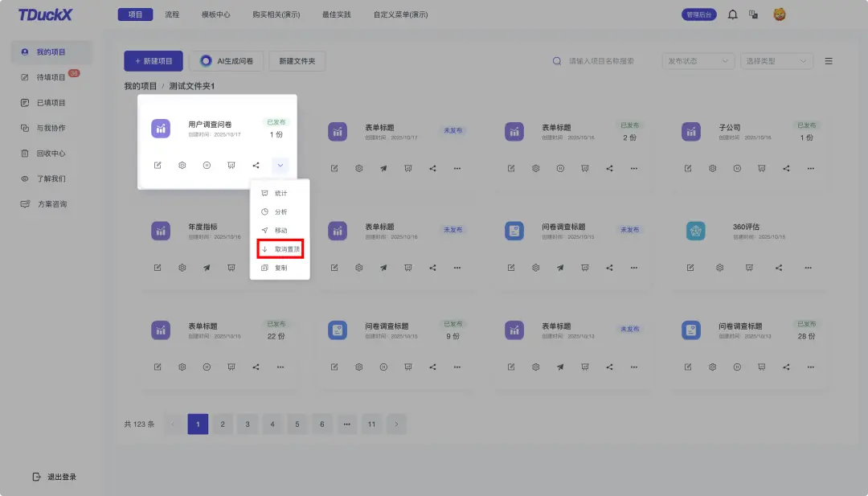
Task: Click pause icon on 子公司 card
Action: [x=737, y=168]
